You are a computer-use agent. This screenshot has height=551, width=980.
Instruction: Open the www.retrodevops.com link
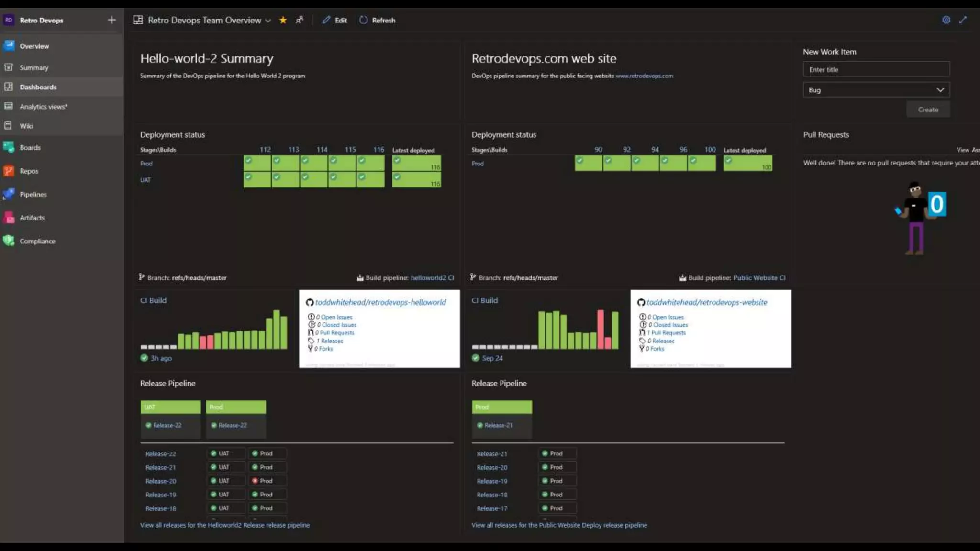[644, 76]
